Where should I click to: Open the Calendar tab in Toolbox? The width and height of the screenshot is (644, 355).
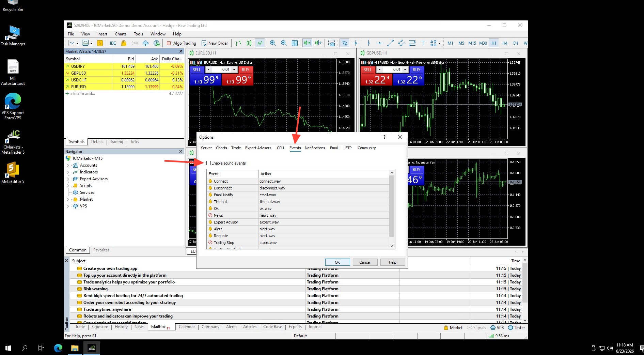pos(187,327)
